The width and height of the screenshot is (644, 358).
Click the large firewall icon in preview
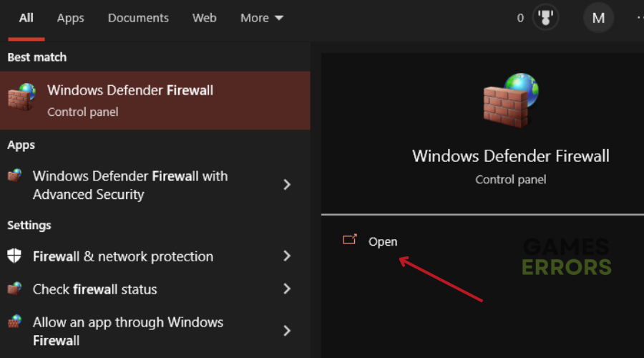point(511,100)
